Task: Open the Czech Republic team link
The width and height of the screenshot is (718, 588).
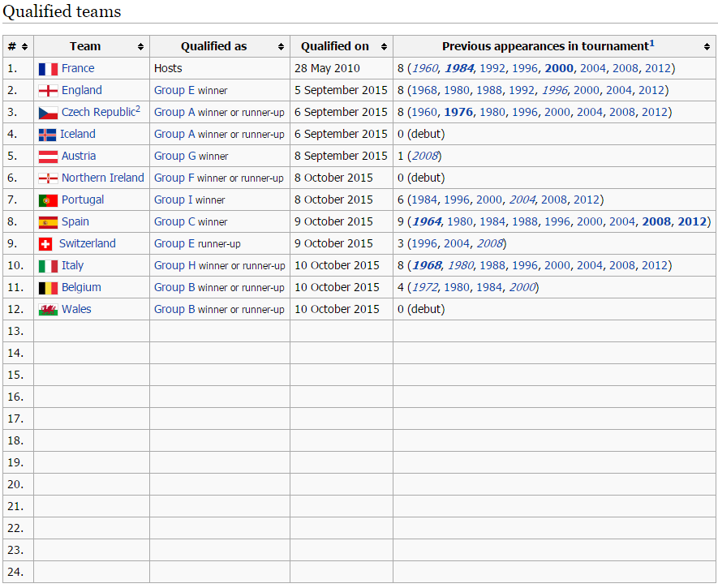Action: coord(98,112)
